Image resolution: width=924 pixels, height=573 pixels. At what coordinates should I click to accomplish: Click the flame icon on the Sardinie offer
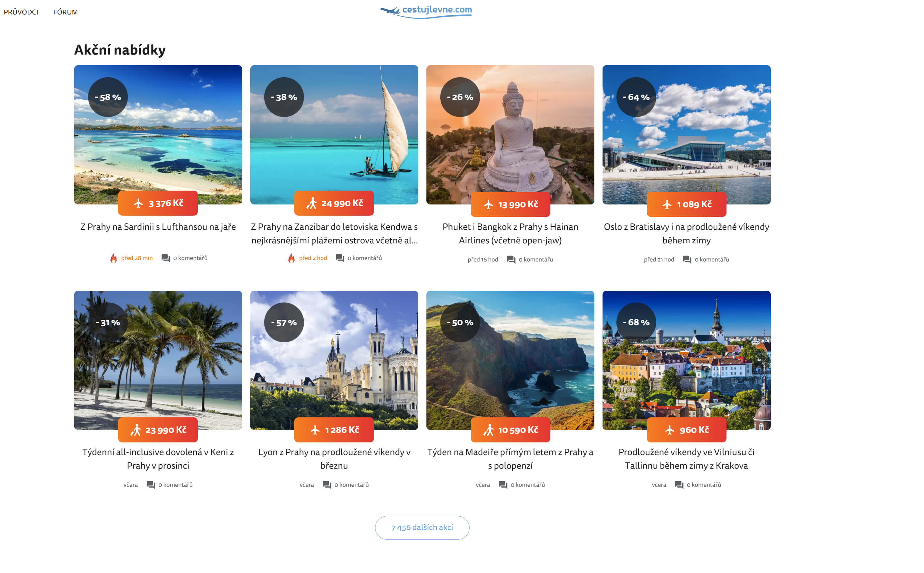coord(113,258)
